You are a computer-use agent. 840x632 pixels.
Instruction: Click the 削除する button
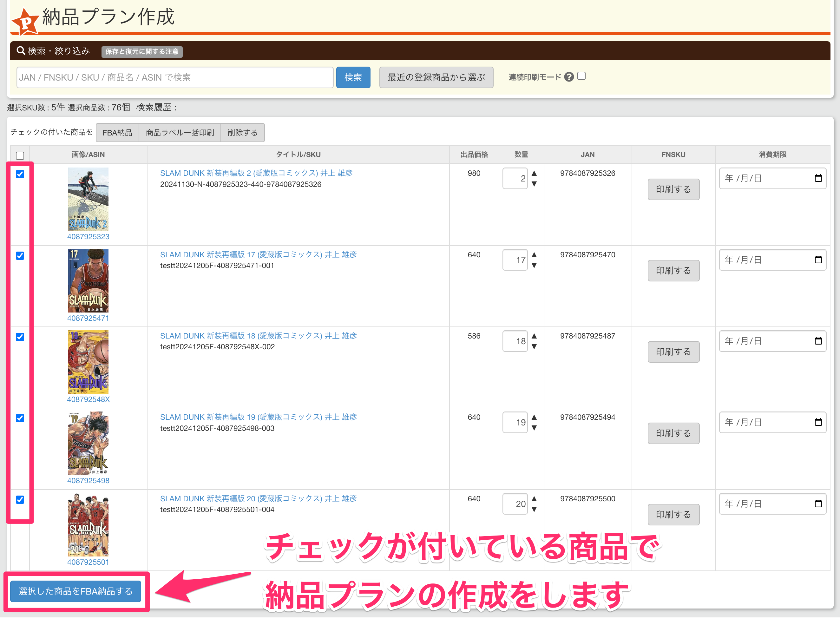click(x=243, y=133)
